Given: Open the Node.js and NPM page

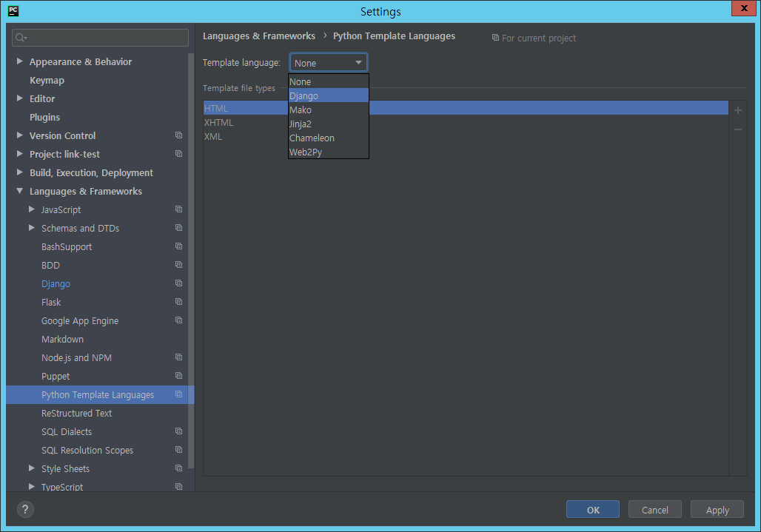Looking at the screenshot, I should (x=76, y=357).
